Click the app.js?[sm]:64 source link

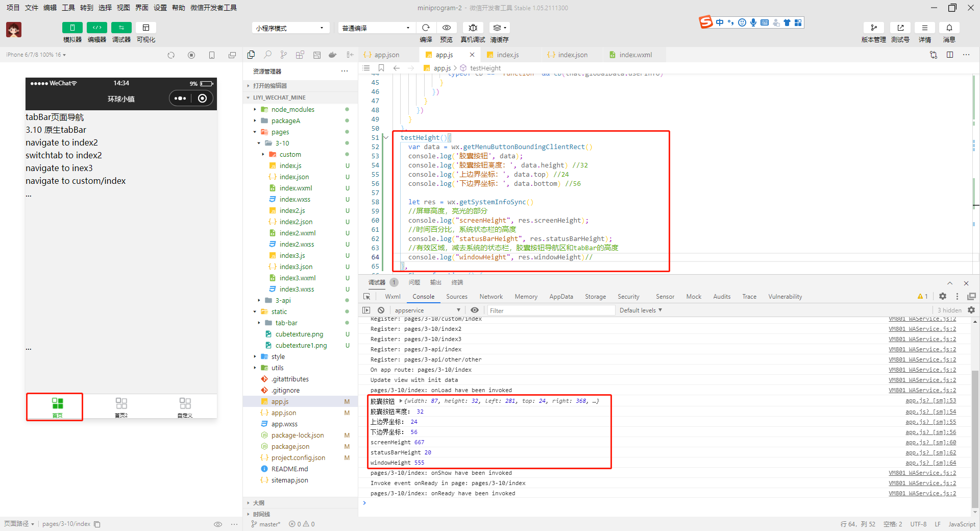click(930, 463)
